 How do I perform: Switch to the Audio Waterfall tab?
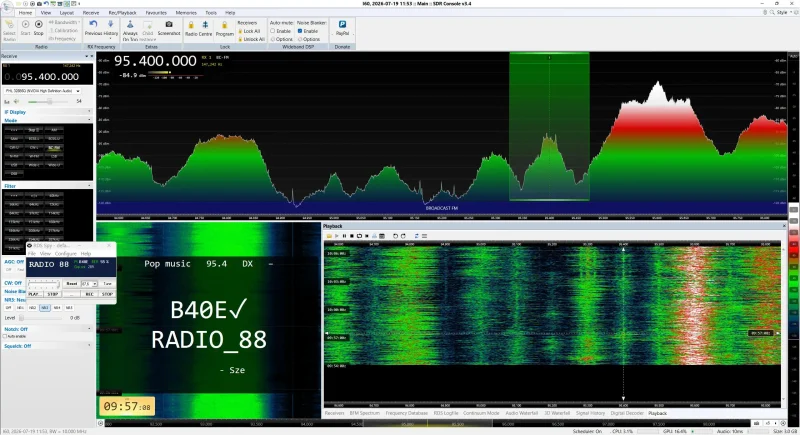point(521,413)
